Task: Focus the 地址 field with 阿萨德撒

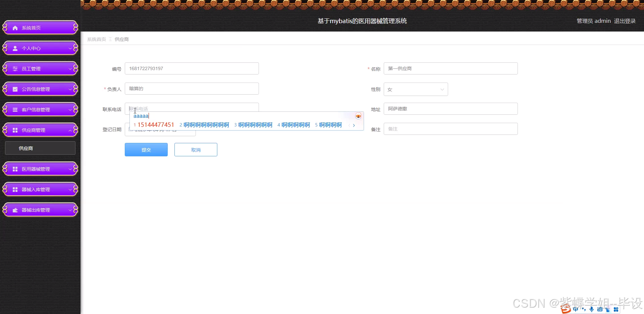Action: (x=451, y=109)
